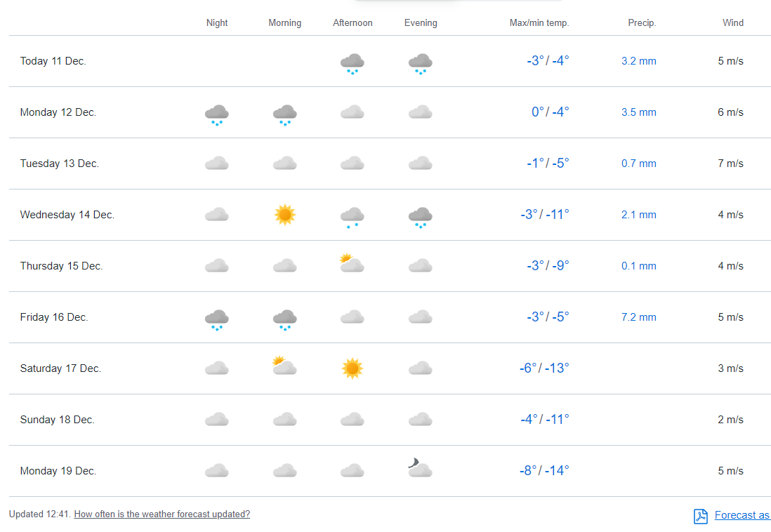Click moon cloud icon for Monday 19 evening
This screenshot has height=532, width=771.
click(x=419, y=468)
